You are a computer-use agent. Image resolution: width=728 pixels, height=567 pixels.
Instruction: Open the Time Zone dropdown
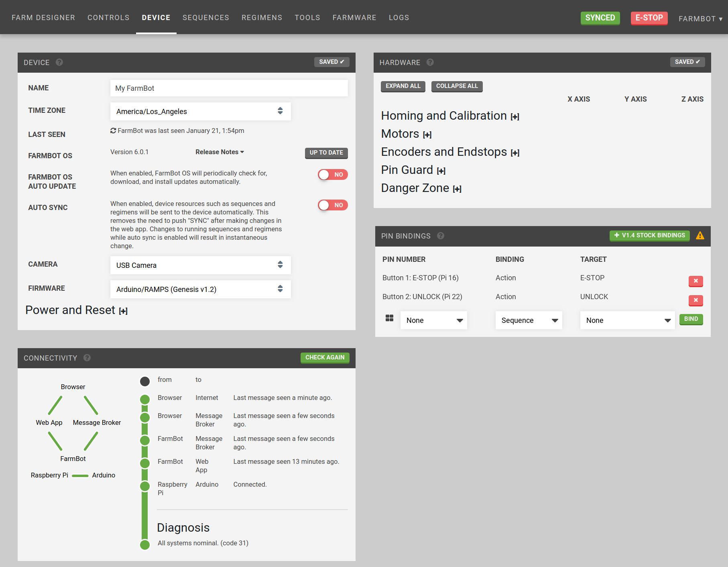[x=200, y=111]
